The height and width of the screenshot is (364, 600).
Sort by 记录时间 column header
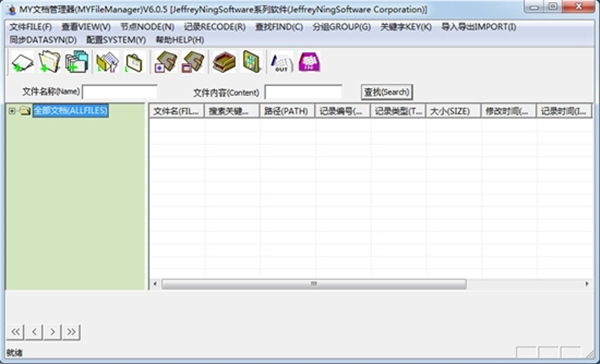(564, 111)
